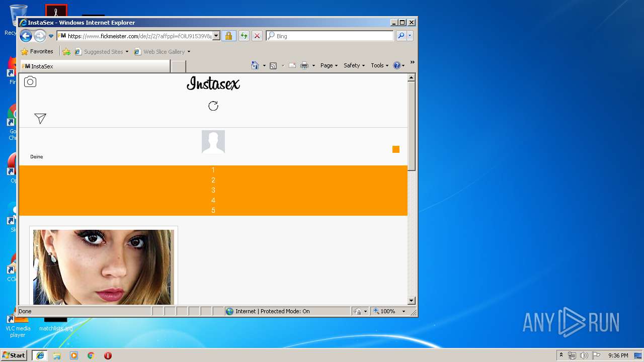The image size is (644, 362).
Task: Click the Deine label text
Action: pos(37,157)
